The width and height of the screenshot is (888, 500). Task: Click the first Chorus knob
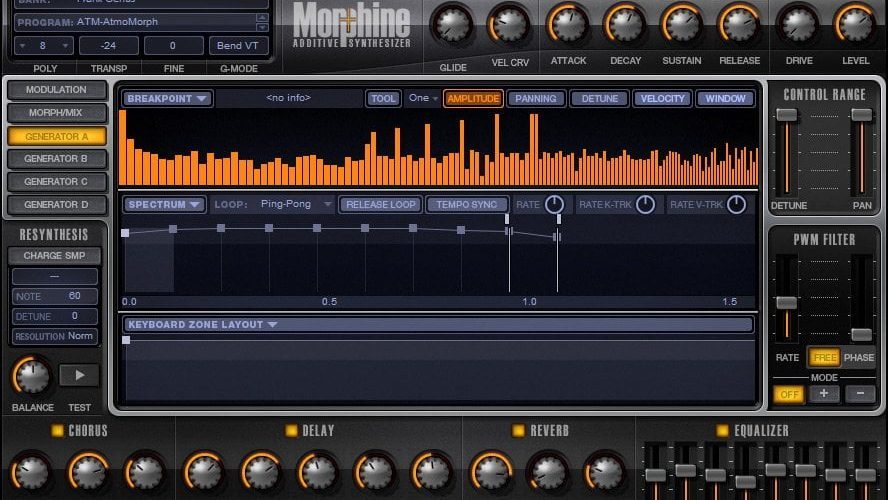click(x=31, y=471)
